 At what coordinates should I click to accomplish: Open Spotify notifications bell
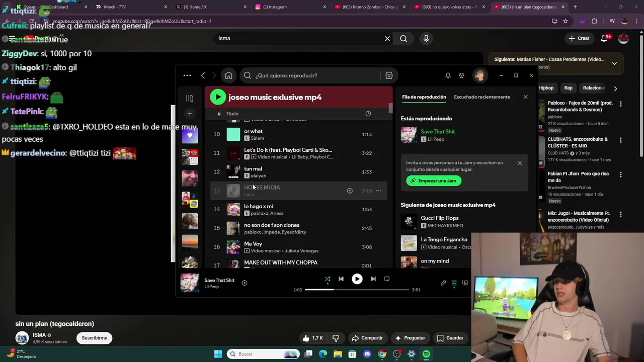point(448,75)
